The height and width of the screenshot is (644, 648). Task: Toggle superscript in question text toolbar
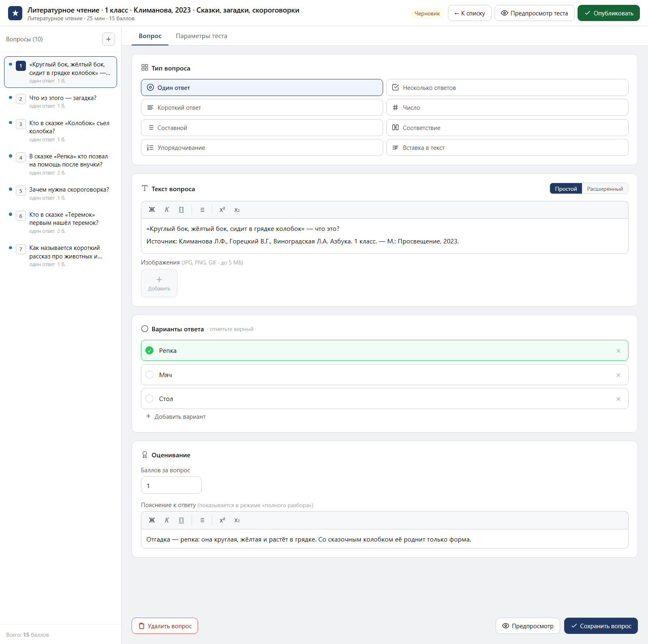pyautogui.click(x=222, y=210)
